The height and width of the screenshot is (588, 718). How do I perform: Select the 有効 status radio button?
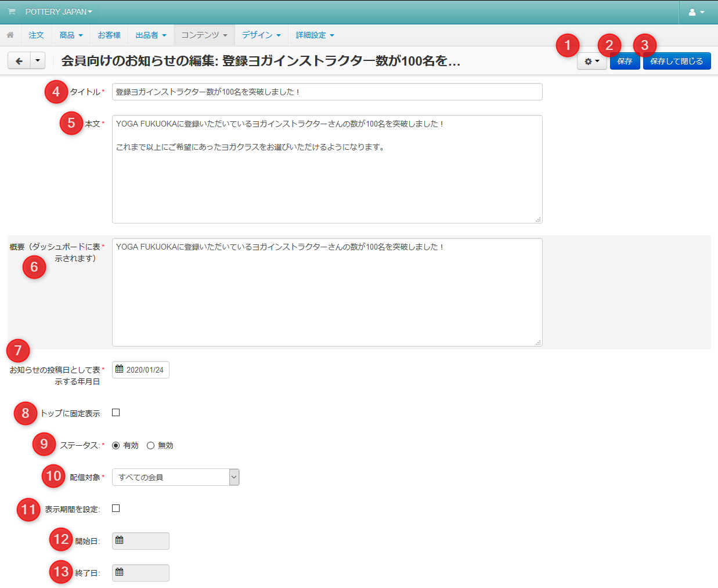point(116,446)
